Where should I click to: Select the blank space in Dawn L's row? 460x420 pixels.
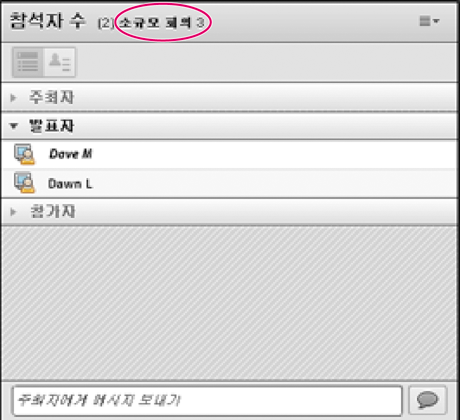[273, 183]
